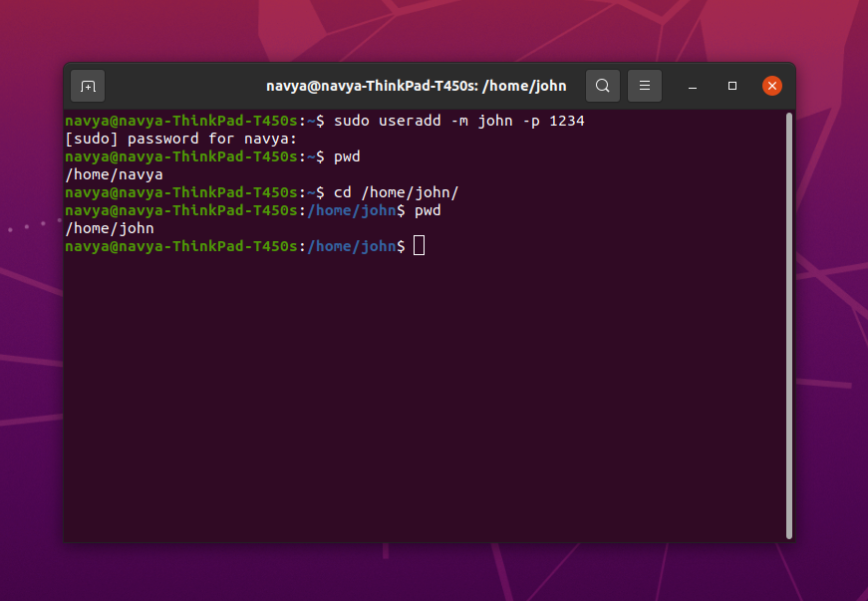
Task: Click the blinking terminal cursor
Action: coord(418,245)
